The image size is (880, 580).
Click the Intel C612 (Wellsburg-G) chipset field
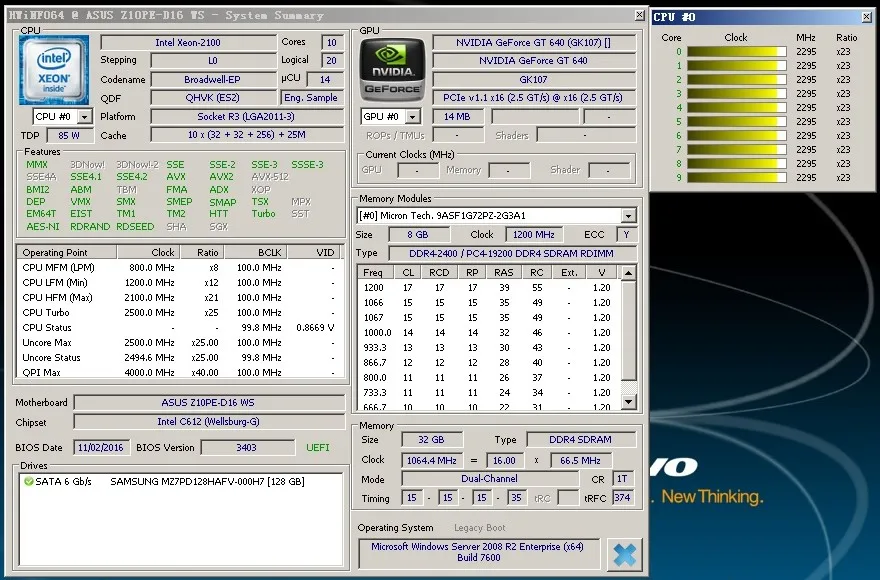[209, 422]
